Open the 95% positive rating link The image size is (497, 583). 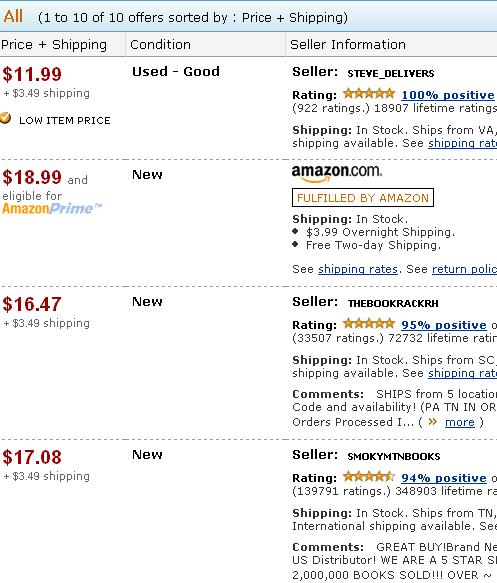(444, 325)
